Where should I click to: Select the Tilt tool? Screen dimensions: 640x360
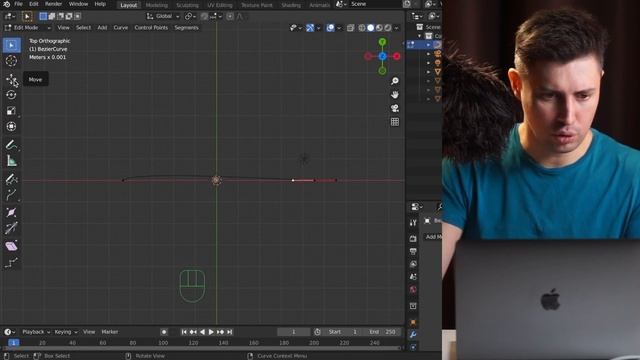click(x=11, y=228)
